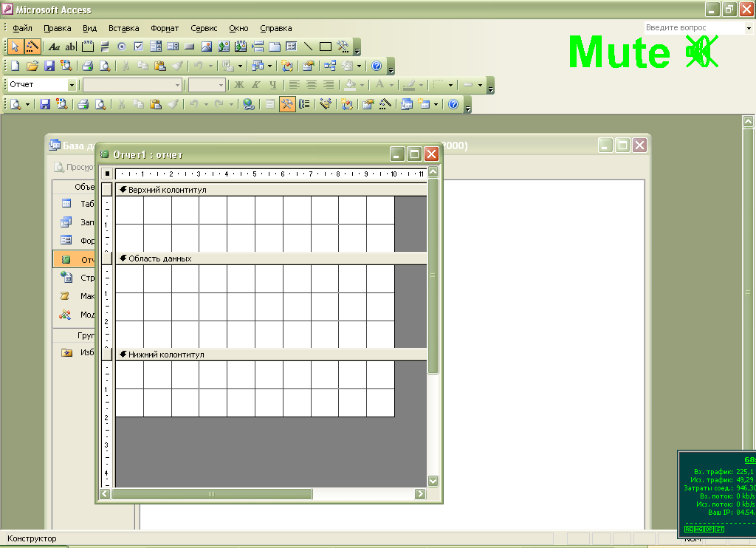Open the Relationships window icon

[x=330, y=66]
